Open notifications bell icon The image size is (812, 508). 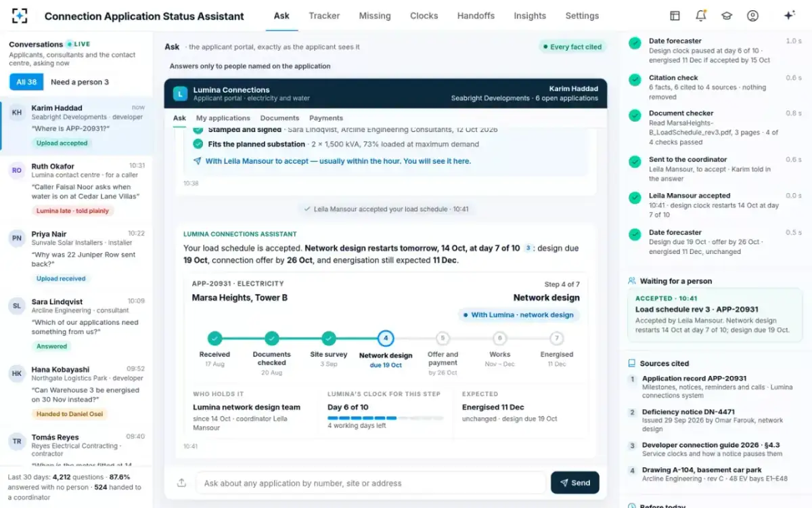(701, 16)
